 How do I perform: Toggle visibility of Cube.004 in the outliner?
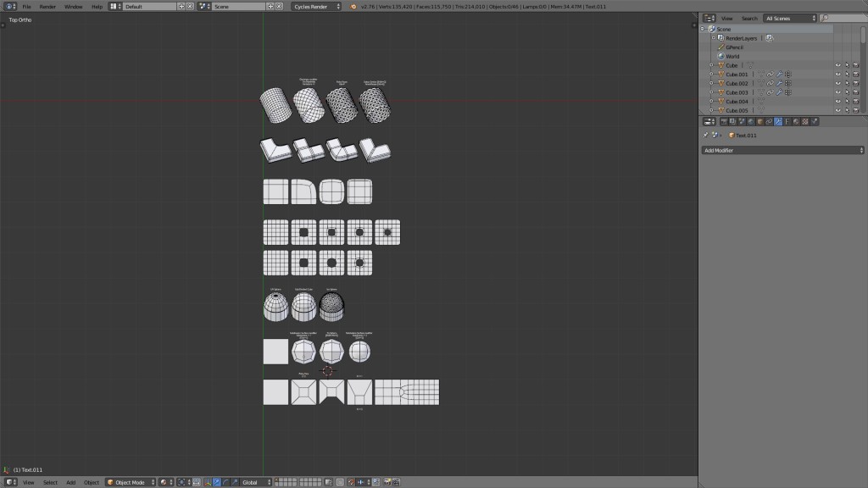pyautogui.click(x=838, y=101)
